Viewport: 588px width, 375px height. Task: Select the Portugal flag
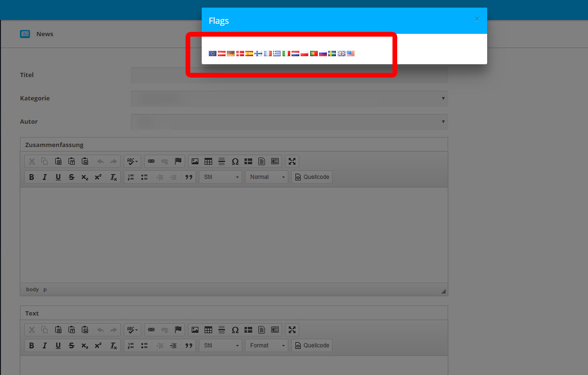click(x=314, y=54)
